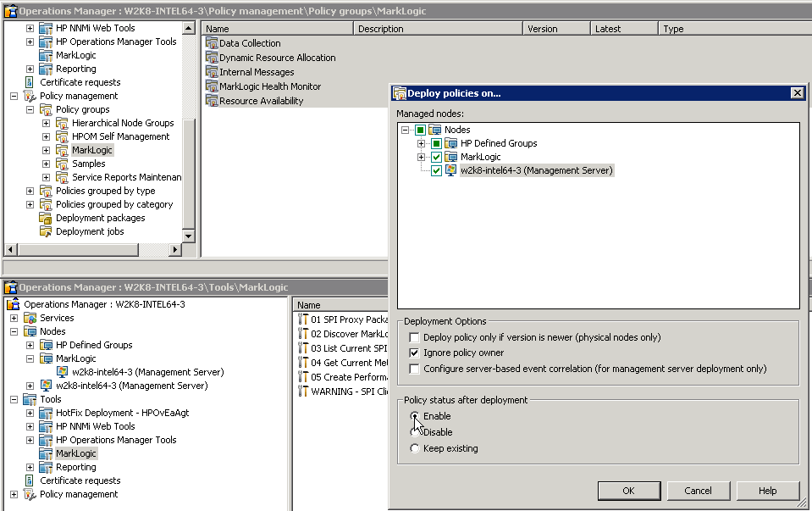Select the Keep existing radio button
The height and width of the screenshot is (511, 812).
click(x=414, y=448)
